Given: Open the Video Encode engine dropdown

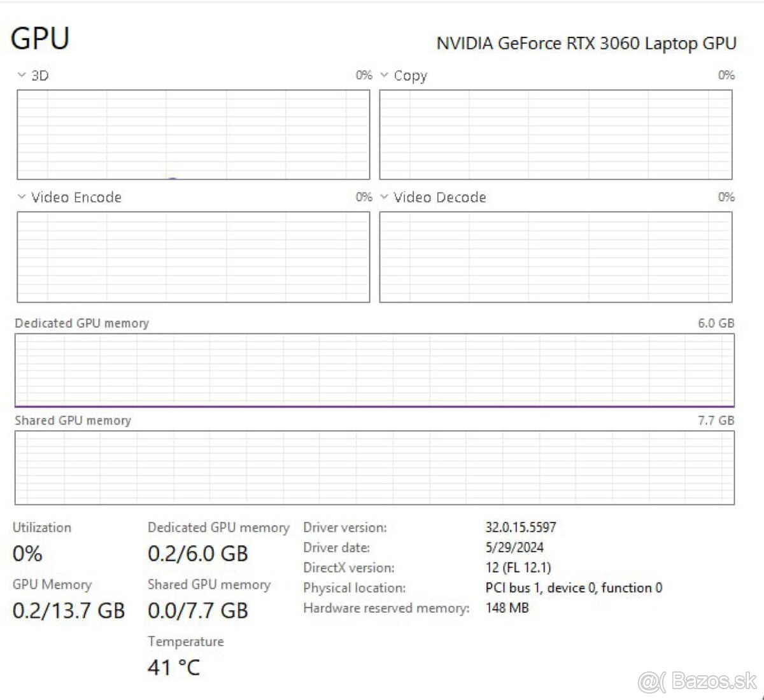Looking at the screenshot, I should click(x=21, y=197).
